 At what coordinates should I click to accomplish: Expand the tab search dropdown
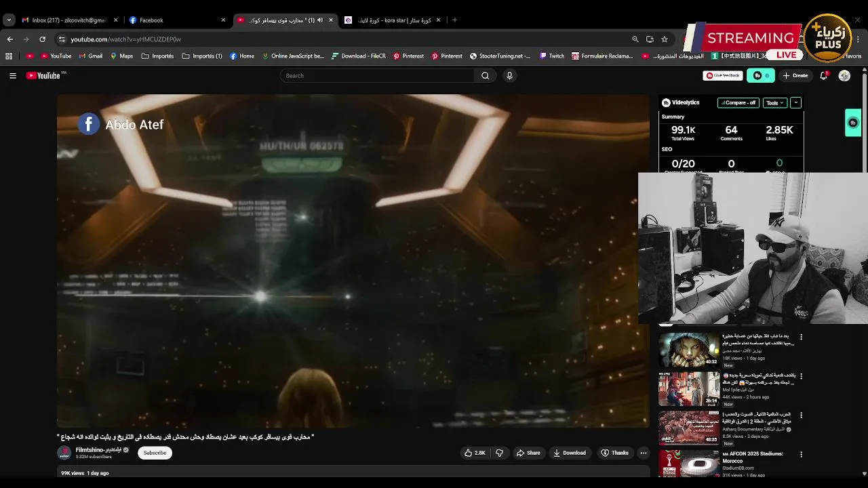coord(9,20)
